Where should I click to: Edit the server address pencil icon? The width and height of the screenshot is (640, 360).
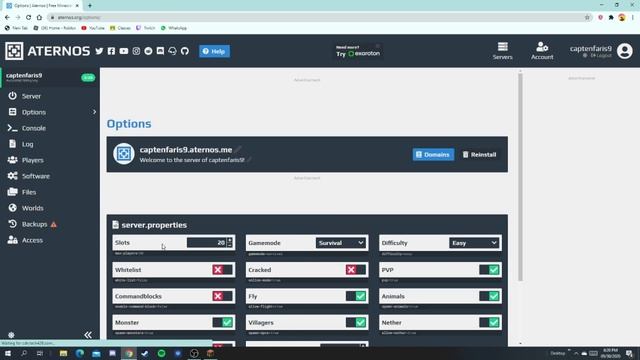pyautogui.click(x=238, y=149)
